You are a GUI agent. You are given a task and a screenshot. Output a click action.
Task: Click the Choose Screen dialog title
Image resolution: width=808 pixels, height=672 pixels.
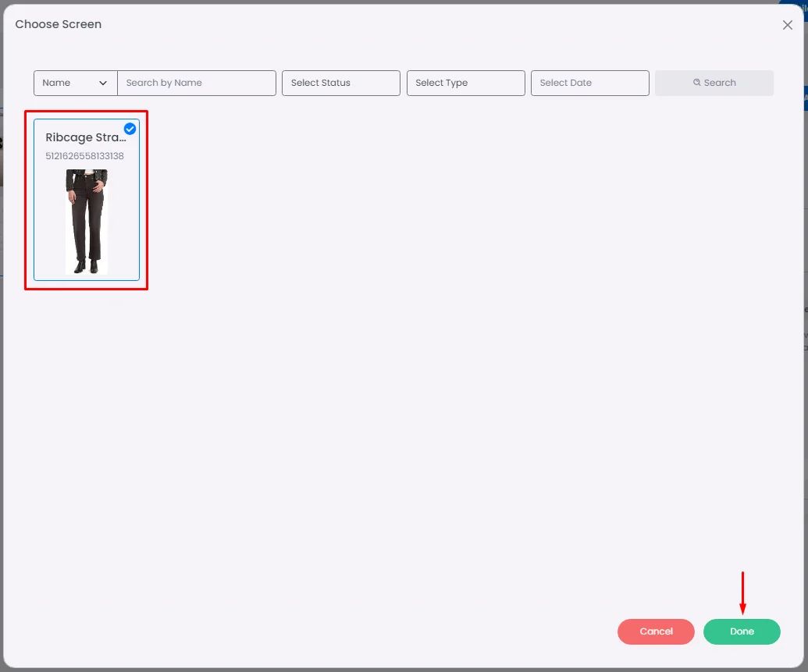point(59,24)
